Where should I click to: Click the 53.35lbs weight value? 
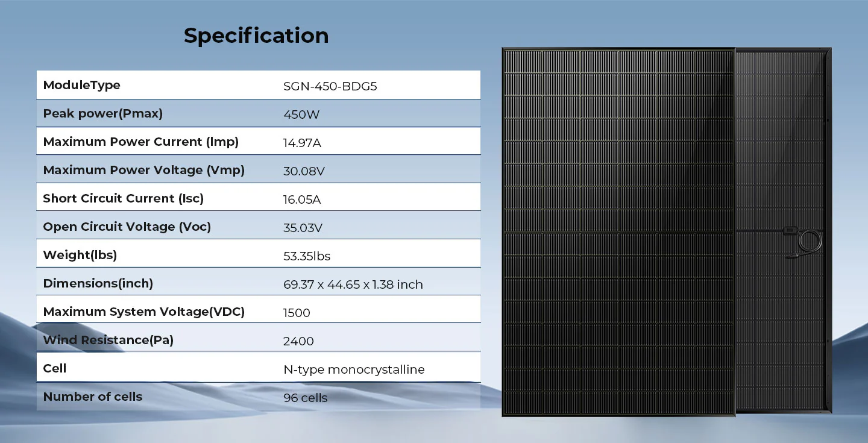coord(307,256)
